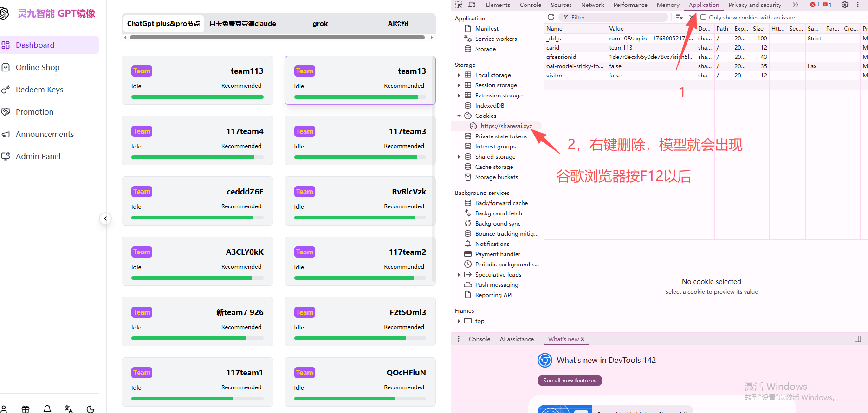Click the Name column header in the cookie table
The width and height of the screenshot is (868, 413).
coord(576,28)
